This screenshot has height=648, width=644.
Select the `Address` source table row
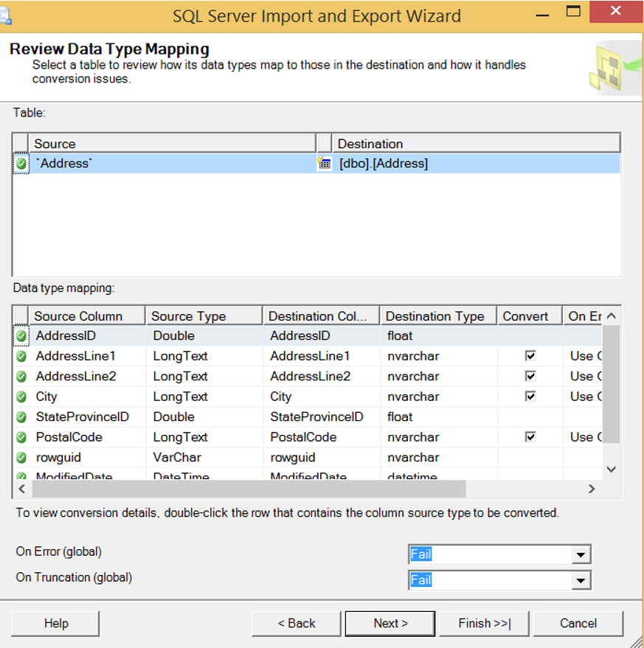coord(172,164)
